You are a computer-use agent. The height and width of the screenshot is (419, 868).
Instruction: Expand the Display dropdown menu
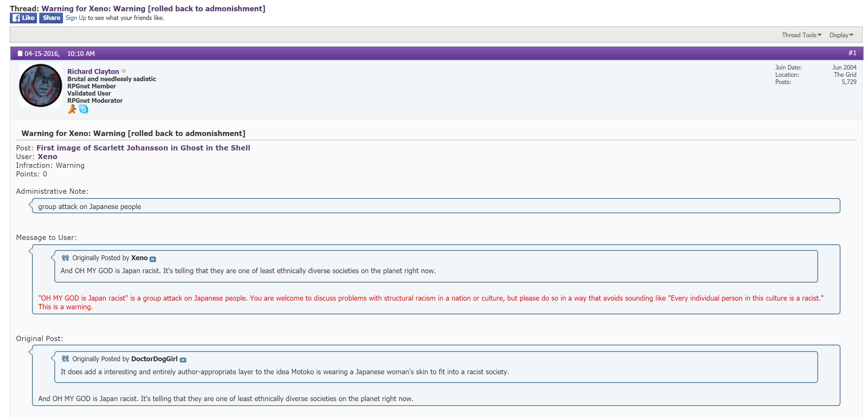tap(841, 35)
